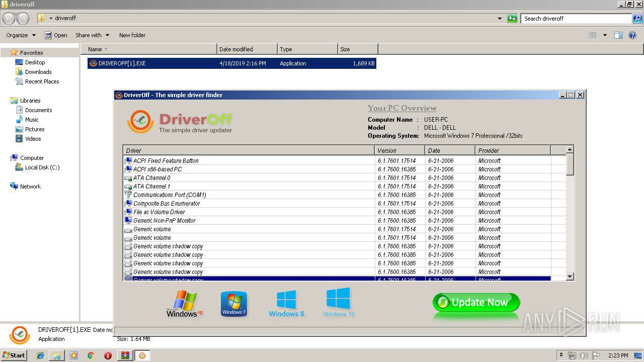Click the Windows XP logo icon

tap(184, 304)
